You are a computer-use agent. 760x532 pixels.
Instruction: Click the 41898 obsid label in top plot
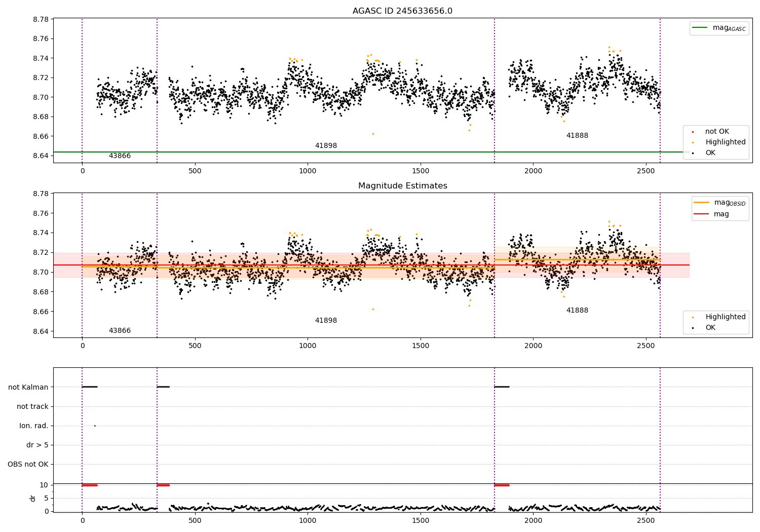coord(326,146)
